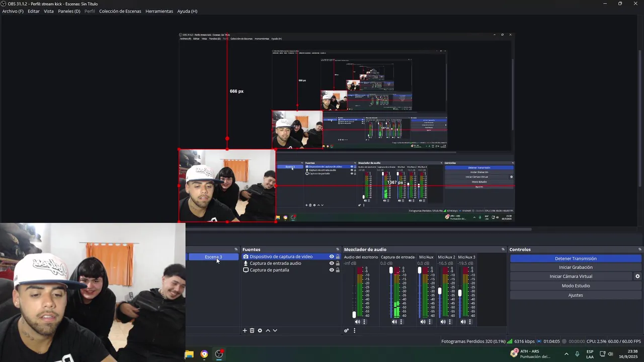Click the streaming status icon before 01:04:05
This screenshot has width=644, height=362.
click(x=539, y=341)
